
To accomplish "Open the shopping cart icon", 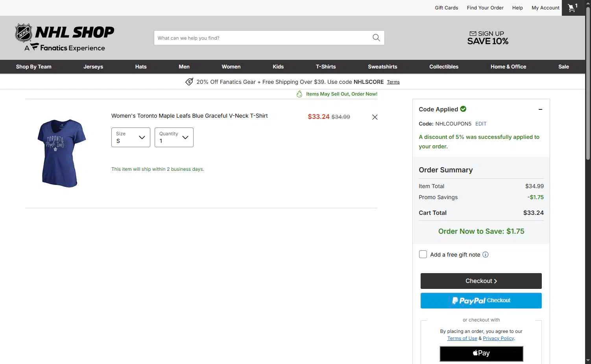I will (x=573, y=7).
